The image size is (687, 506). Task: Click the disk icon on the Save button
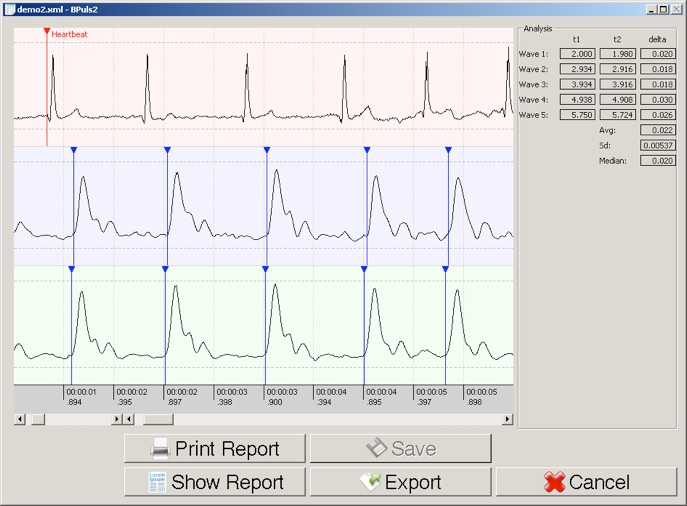(377, 449)
